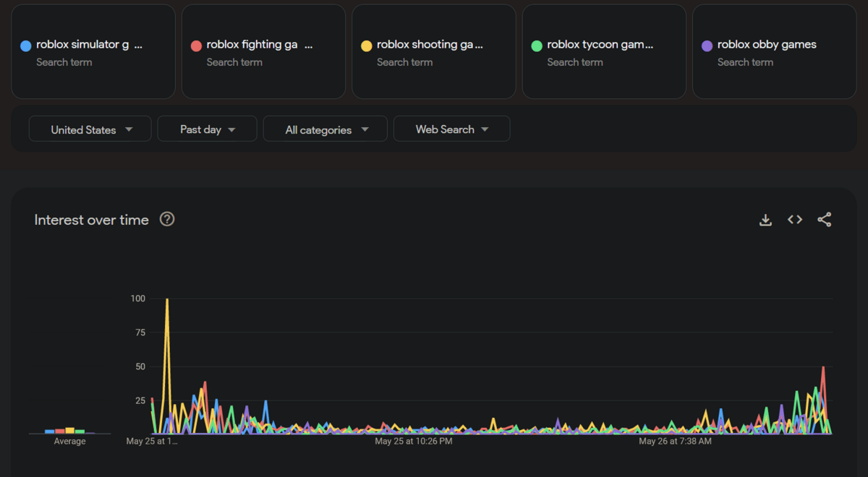Screen dimensions: 868x477
Task: Download the Interest over time data
Action: pyautogui.click(x=765, y=220)
